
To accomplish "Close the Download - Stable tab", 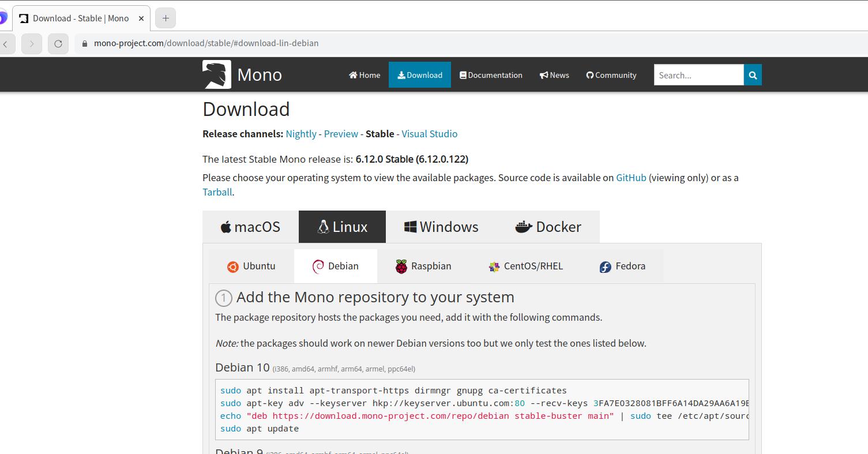I will 141,18.
